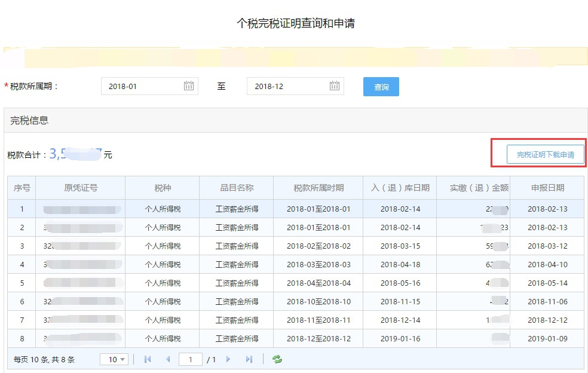Screen dimensions: 588x373
Task: Select entry date 2018-12-14 cell
Action: pyautogui.click(x=400, y=320)
